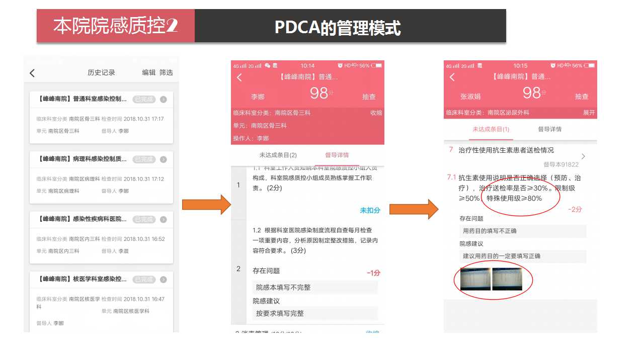Open the 普通科室感染控制 record card
644x362 pixels.
click(x=101, y=117)
